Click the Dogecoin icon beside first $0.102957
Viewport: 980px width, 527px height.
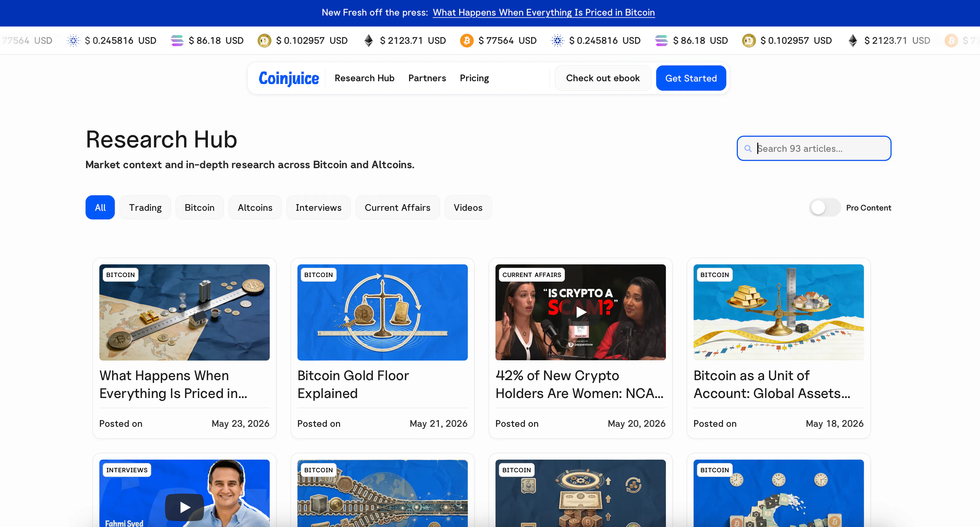click(264, 40)
